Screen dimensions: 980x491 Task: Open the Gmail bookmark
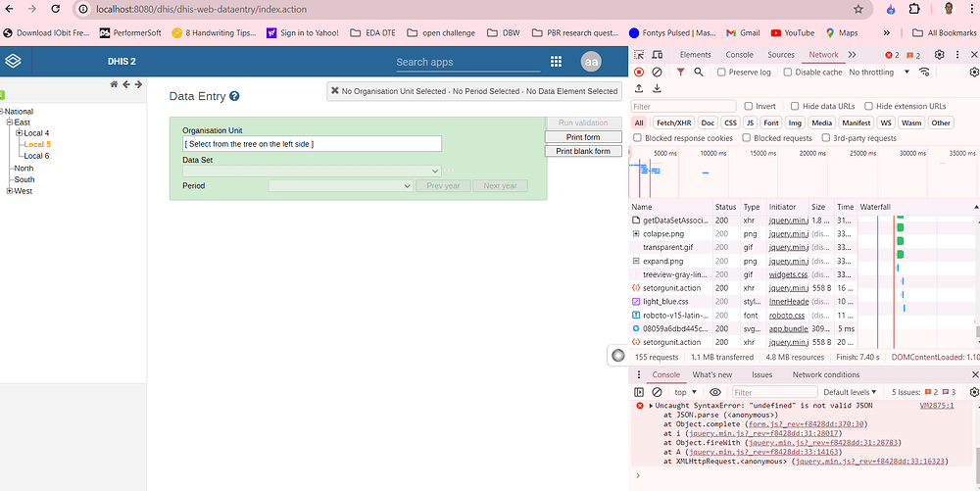pos(743,32)
